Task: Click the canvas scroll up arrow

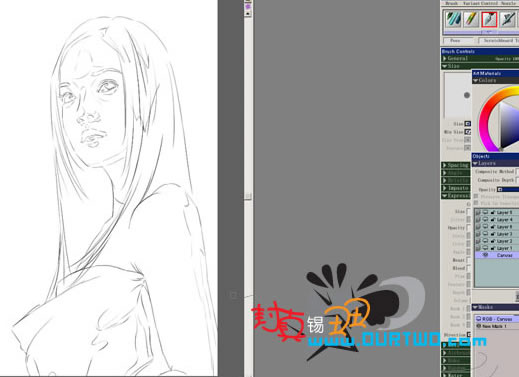Action: point(248,14)
